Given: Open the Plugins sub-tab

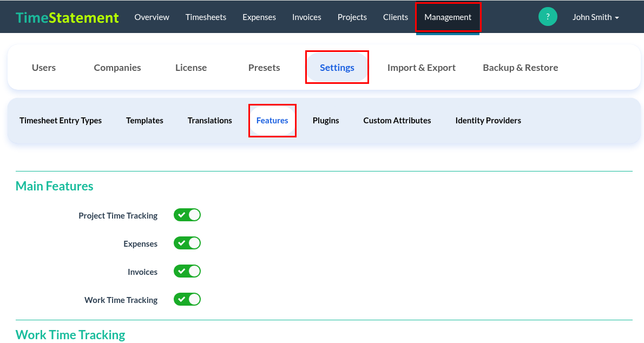Looking at the screenshot, I should (x=326, y=120).
